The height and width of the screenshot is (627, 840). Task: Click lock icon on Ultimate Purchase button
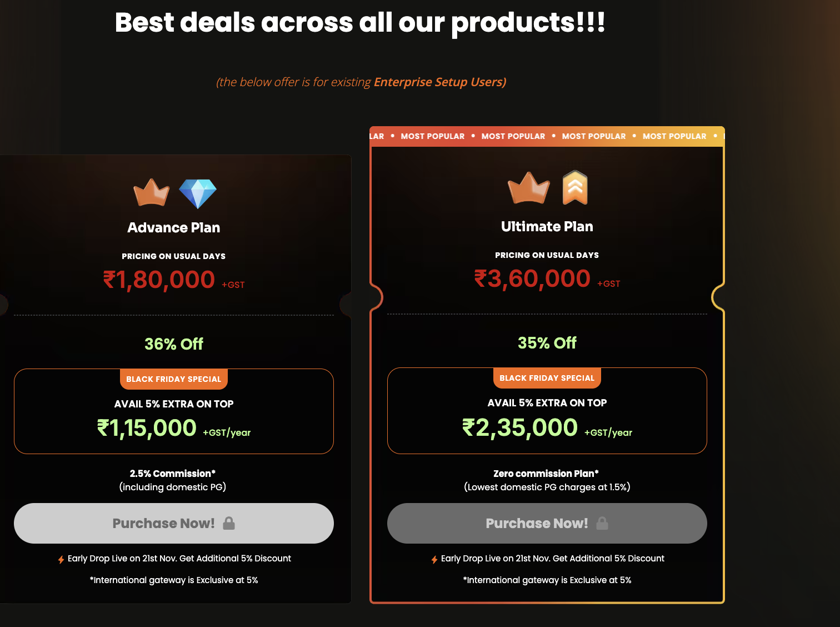(602, 523)
